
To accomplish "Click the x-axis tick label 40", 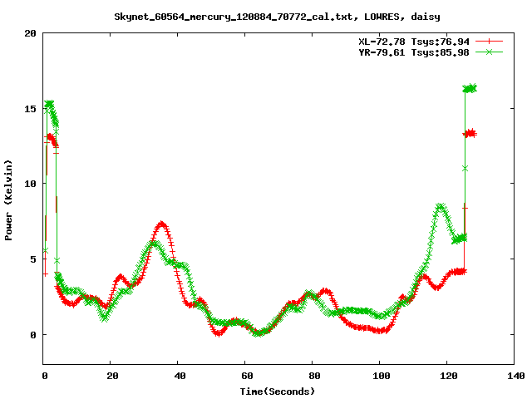I will (x=180, y=376).
